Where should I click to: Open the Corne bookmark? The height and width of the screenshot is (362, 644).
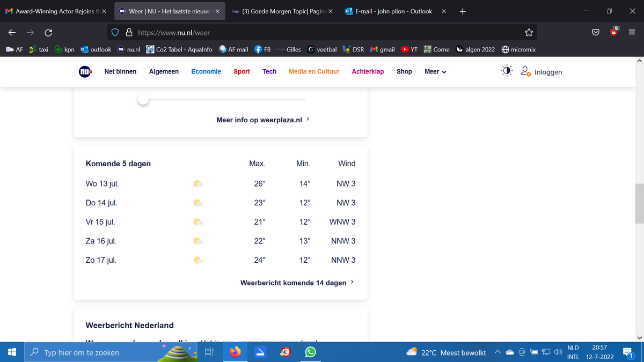tap(437, 49)
